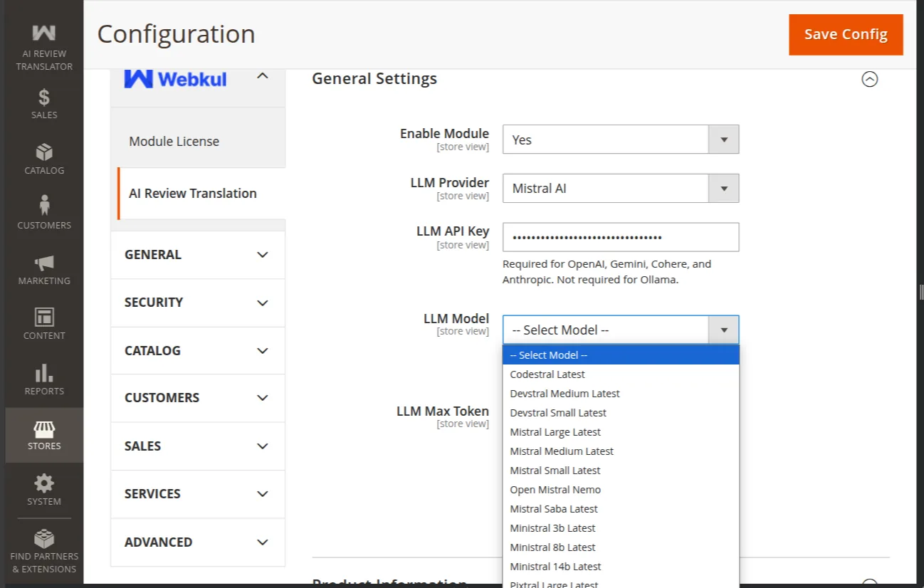924x588 pixels.
Task: Open the LLM Provider dropdown
Action: [x=621, y=189]
